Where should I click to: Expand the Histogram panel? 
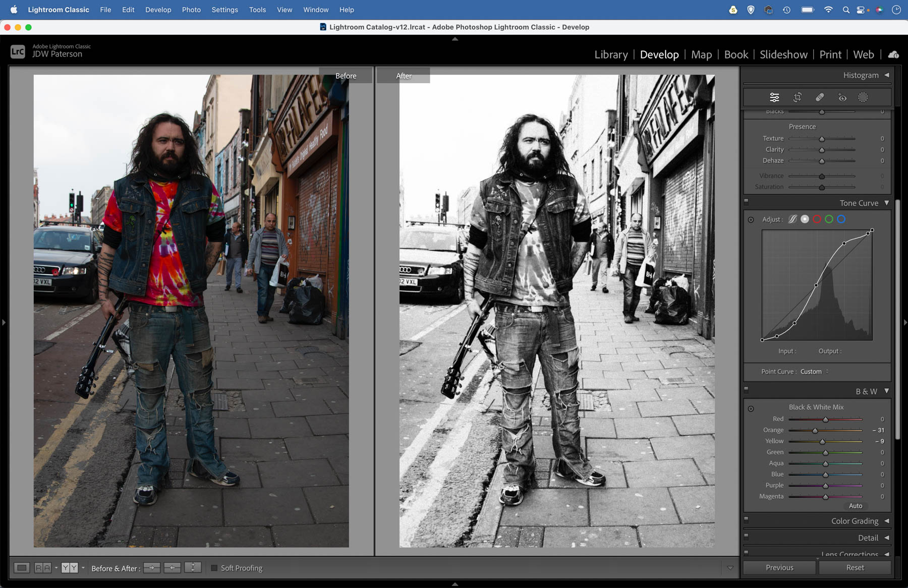[x=861, y=75]
